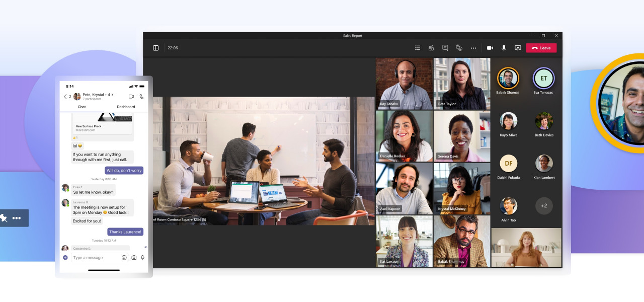Open the New Surface Pro X link card

pos(103,124)
